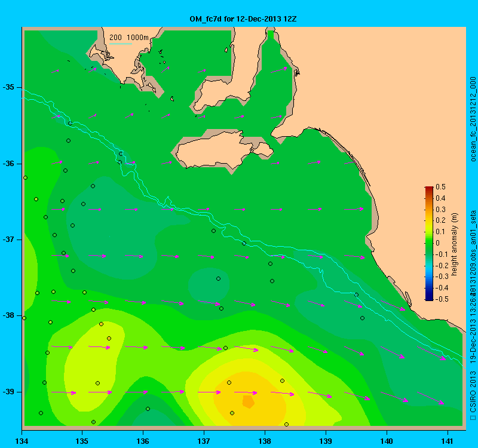Click the "0.3" color bar label

[440, 210]
